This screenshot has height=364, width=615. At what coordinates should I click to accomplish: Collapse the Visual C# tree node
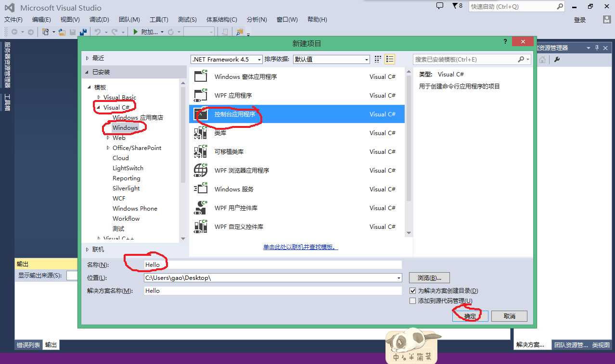98,108
